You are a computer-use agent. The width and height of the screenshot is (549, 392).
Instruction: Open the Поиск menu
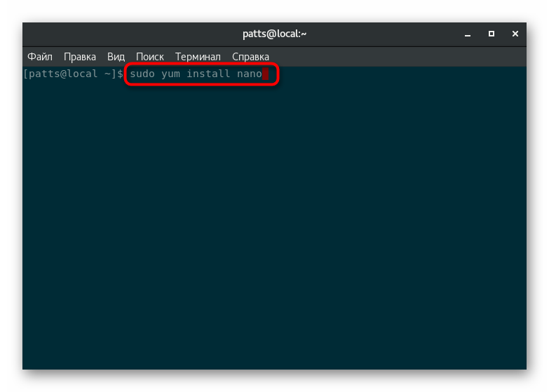(150, 57)
